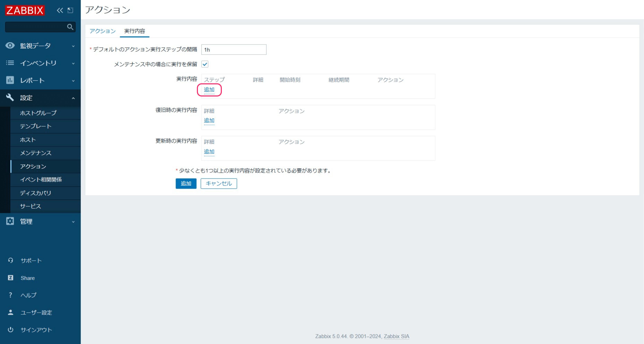Switch to the アクション tab
The width and height of the screenshot is (644, 344).
(x=102, y=31)
